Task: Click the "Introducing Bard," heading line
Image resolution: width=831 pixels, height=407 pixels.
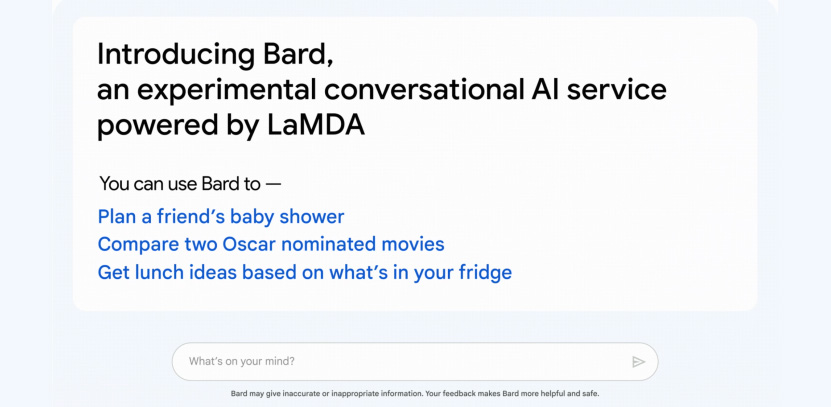Action: click(x=215, y=54)
